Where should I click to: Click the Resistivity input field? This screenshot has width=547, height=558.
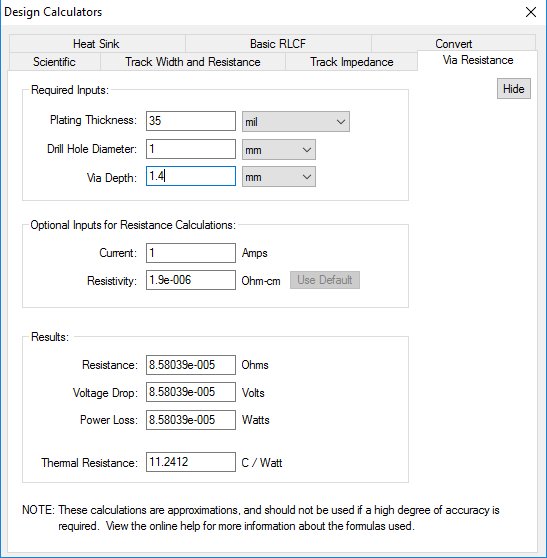191,280
